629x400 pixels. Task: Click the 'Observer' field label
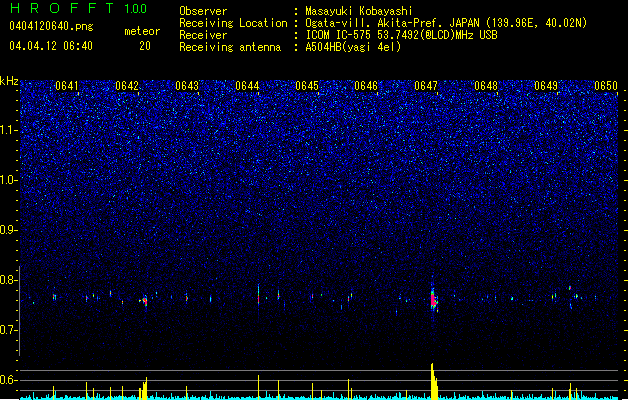click(x=203, y=11)
